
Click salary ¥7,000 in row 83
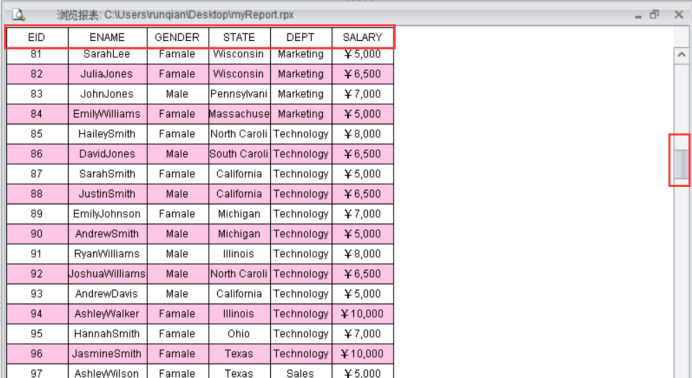(363, 94)
